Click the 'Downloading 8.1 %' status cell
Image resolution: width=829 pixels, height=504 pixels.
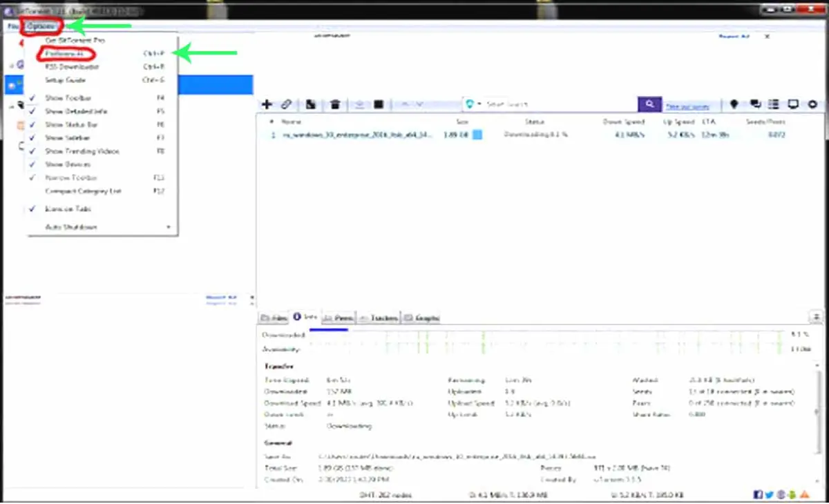[535, 135]
